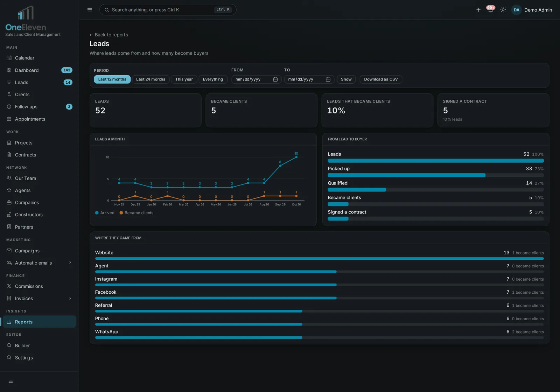The image size is (560, 392).
Task: Open Appointments in sidebar
Action: pos(39,119)
